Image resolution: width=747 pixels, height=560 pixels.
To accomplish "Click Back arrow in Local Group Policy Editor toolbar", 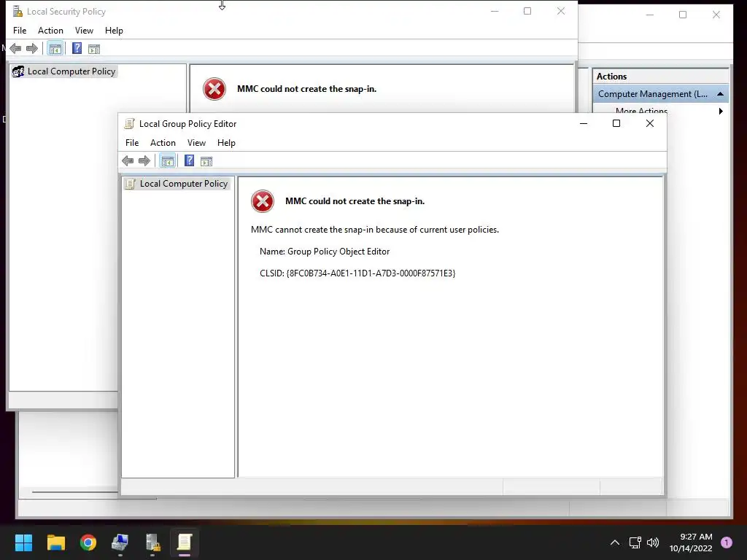I will pos(128,161).
